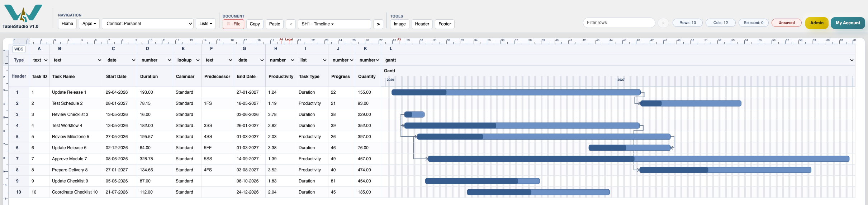
Task: Click the 474.00 quantity cell
Action: click(x=368, y=170)
